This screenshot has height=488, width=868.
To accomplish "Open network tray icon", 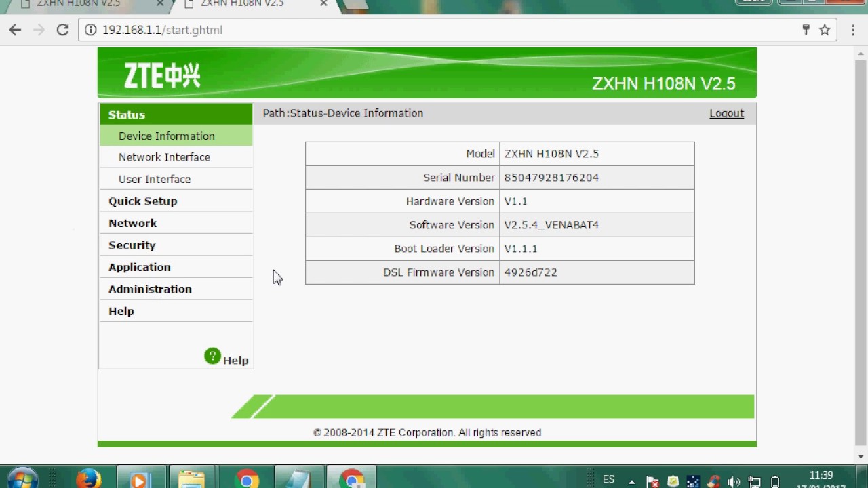I will [754, 482].
